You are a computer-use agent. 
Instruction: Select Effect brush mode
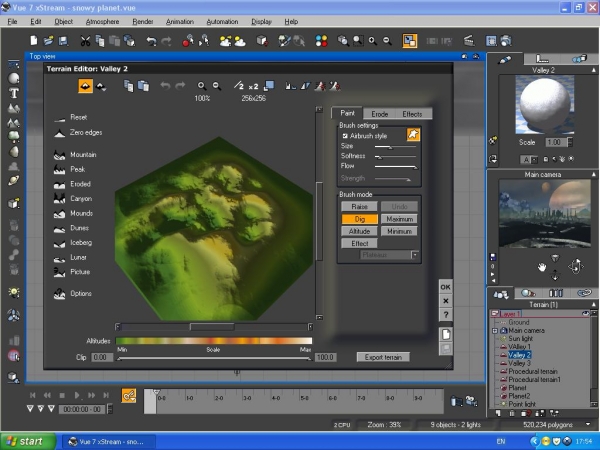(x=359, y=243)
